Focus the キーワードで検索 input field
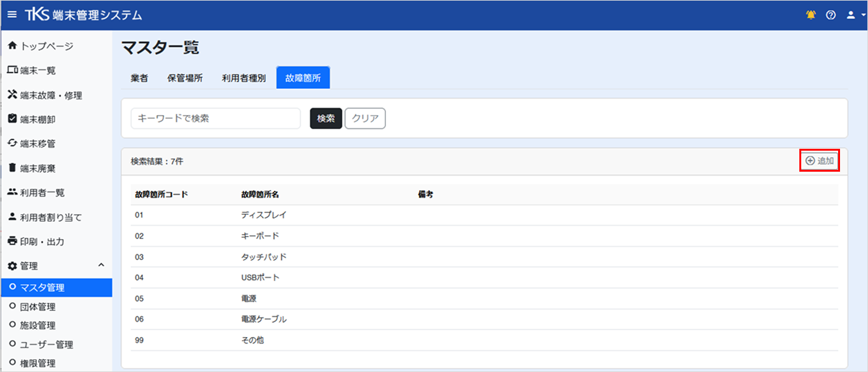 [216, 118]
